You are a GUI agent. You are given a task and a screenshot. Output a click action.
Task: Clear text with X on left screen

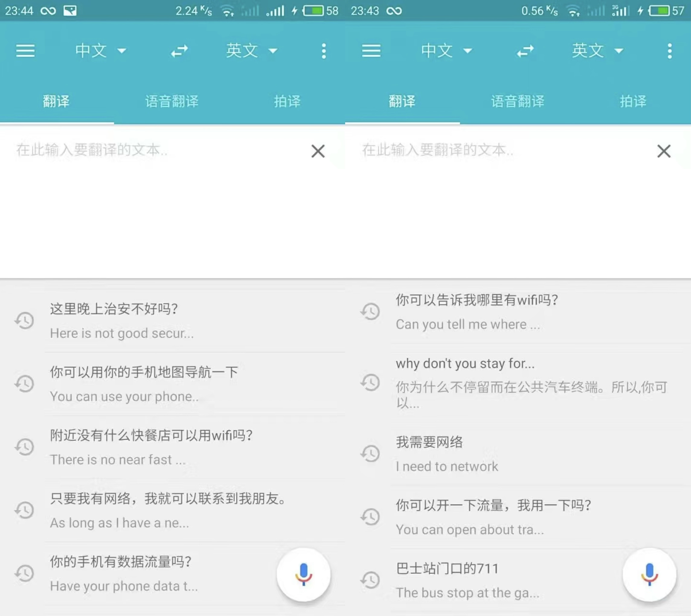point(318,151)
